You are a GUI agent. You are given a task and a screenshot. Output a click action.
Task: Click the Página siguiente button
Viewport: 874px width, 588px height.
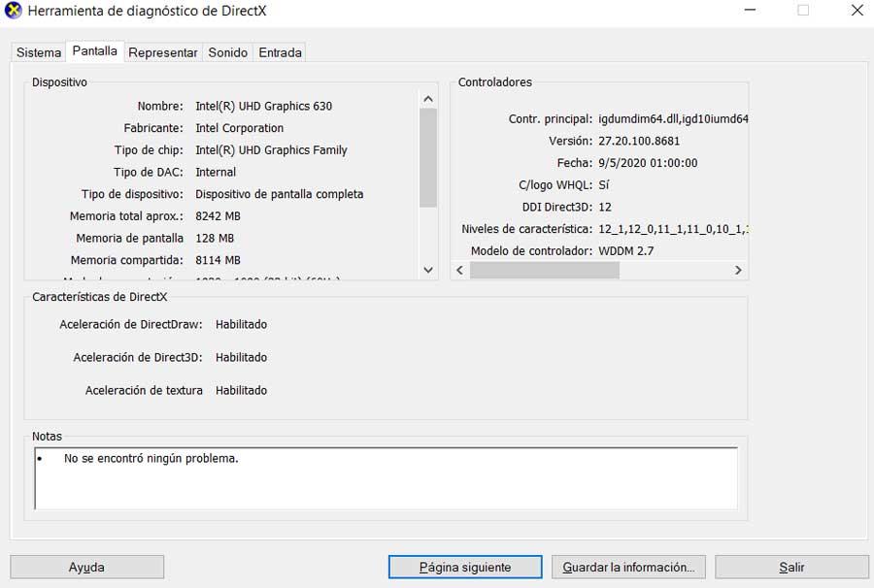(465, 567)
